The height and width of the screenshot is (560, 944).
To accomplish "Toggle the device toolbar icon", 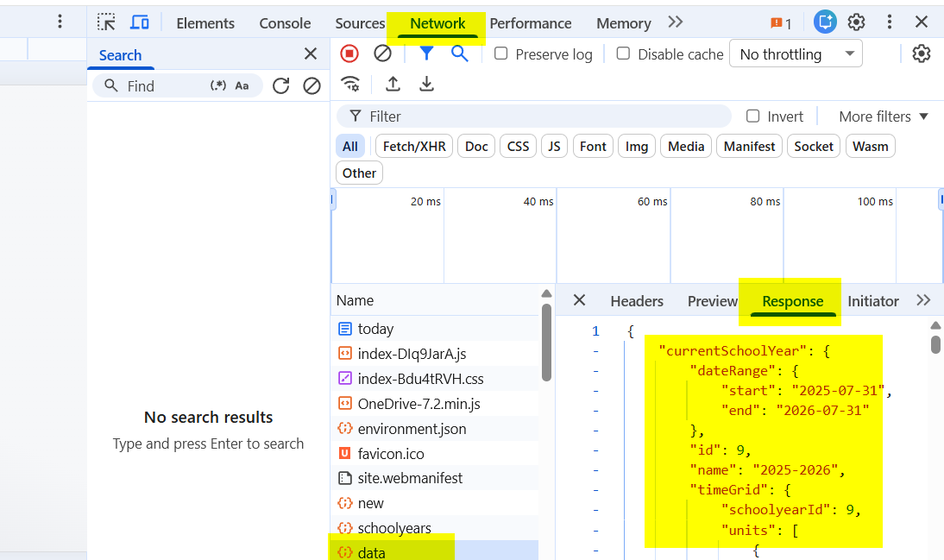I will 139,22.
